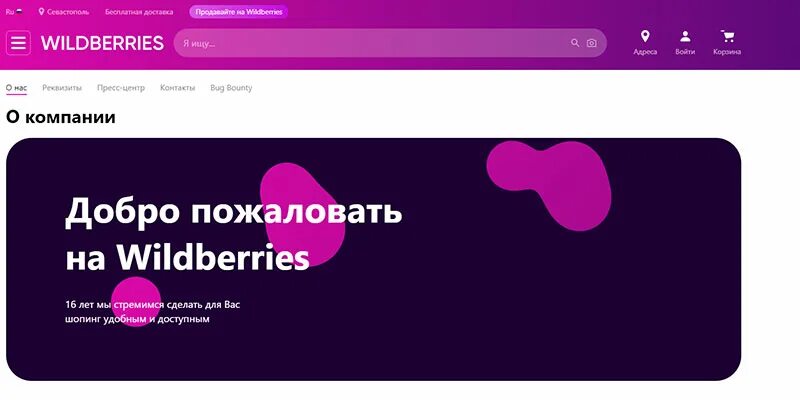This screenshot has height=400, width=800.
Task: Click the О компании heading
Action: (61, 117)
